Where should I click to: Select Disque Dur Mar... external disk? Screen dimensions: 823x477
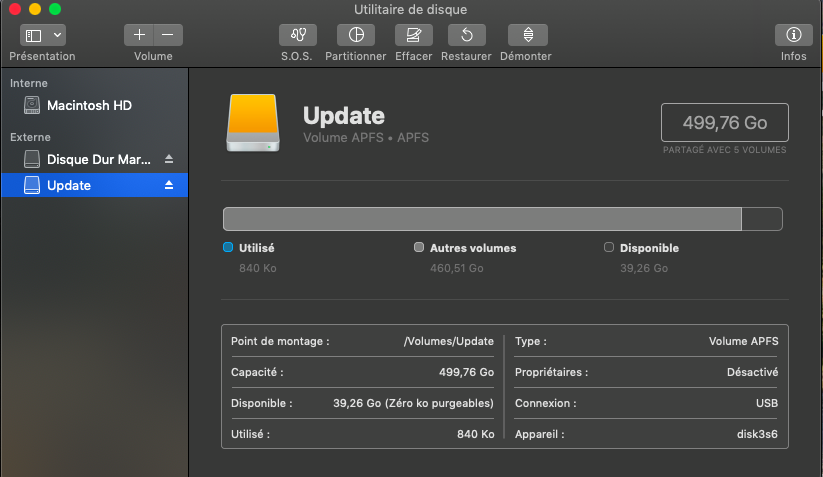[94, 159]
